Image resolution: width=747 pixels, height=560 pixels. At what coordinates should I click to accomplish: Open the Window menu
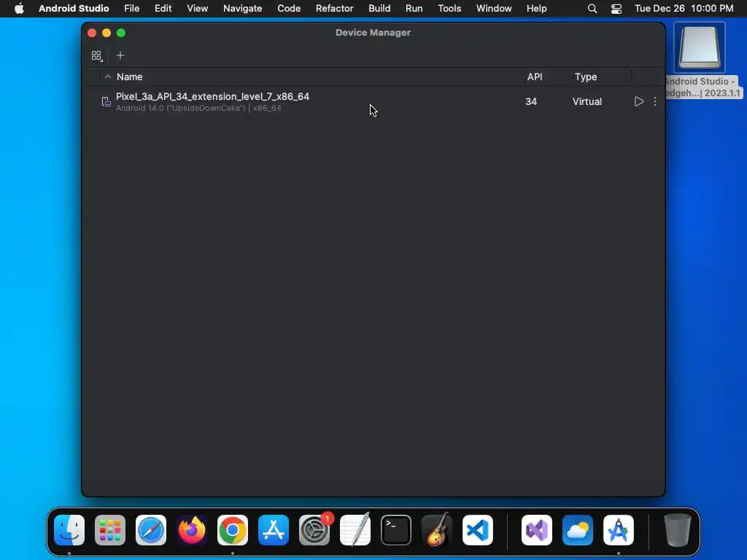coord(494,9)
